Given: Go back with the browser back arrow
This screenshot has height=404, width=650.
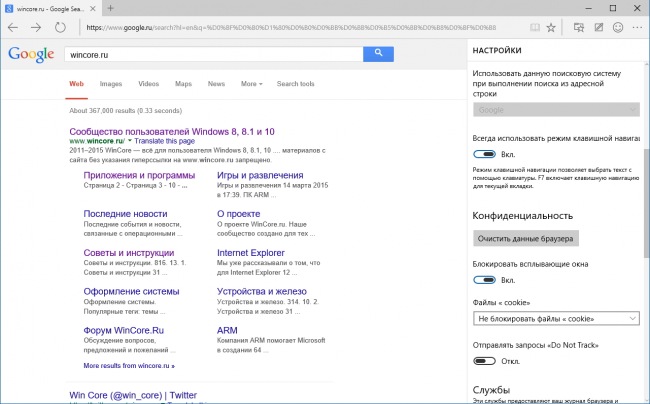Looking at the screenshot, I should [x=13, y=28].
